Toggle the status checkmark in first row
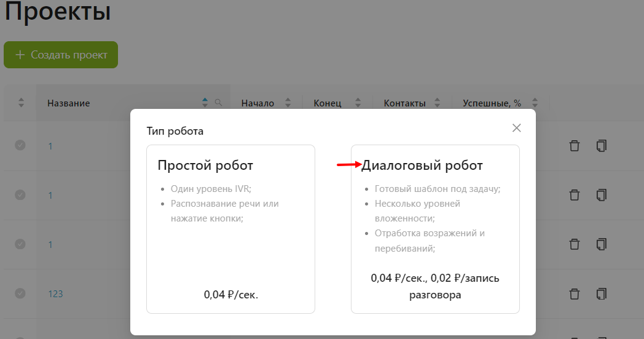 tap(20, 145)
